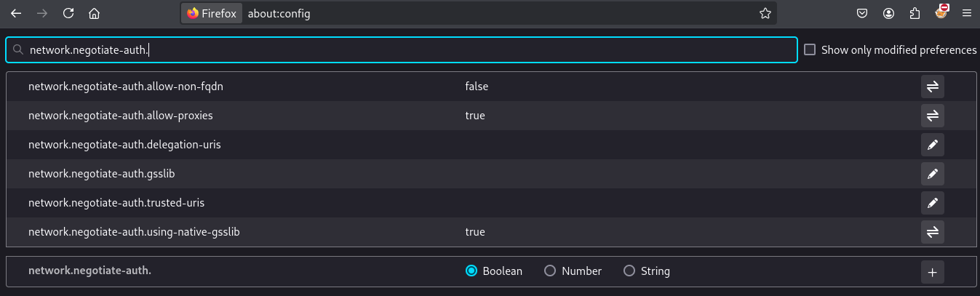Click the extension icon with red badge

point(941,12)
